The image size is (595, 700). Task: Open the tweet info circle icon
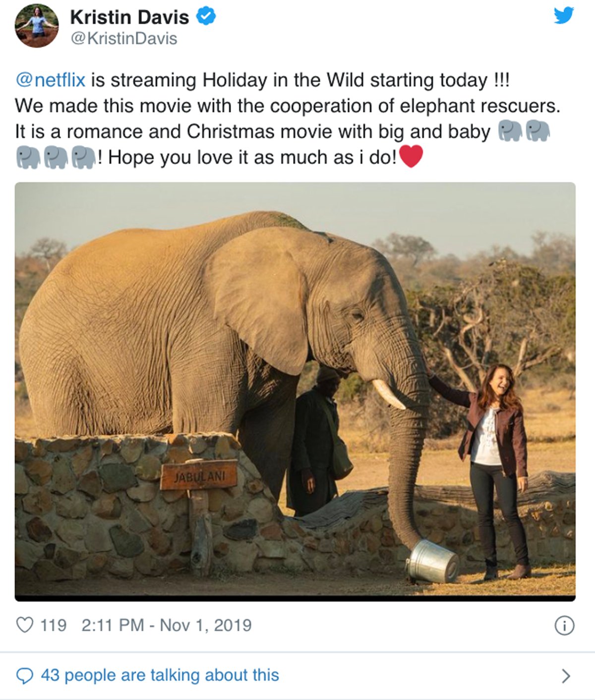pyautogui.click(x=564, y=626)
